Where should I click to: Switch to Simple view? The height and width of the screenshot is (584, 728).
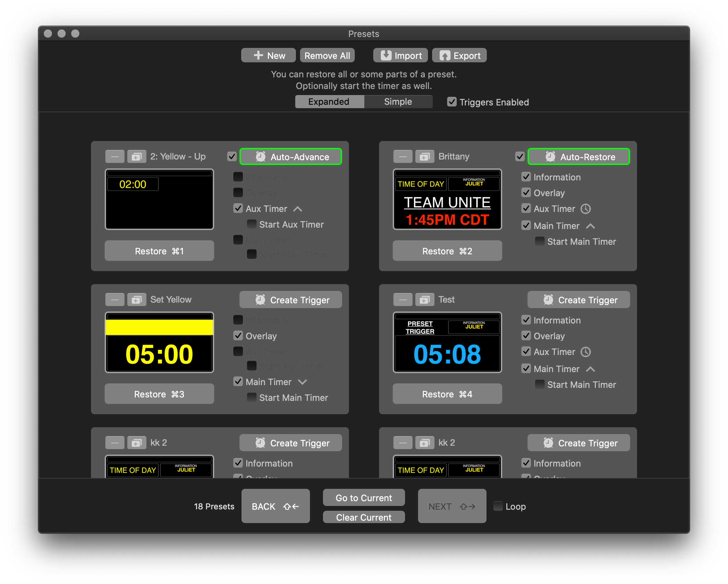click(398, 102)
